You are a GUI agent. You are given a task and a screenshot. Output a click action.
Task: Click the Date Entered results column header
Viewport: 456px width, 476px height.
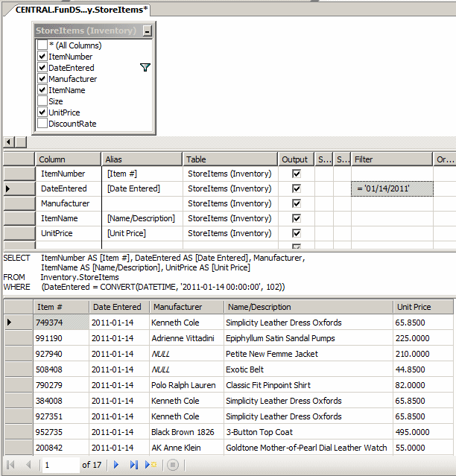[x=119, y=307]
